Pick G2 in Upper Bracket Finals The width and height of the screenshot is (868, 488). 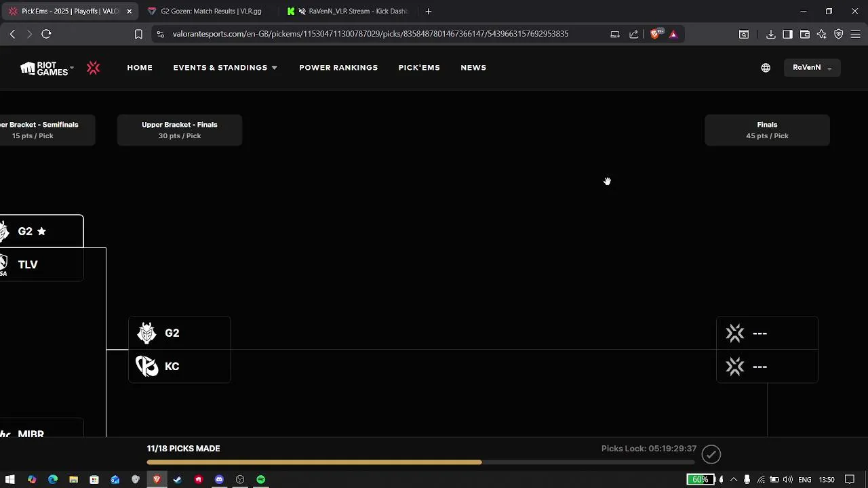click(180, 333)
